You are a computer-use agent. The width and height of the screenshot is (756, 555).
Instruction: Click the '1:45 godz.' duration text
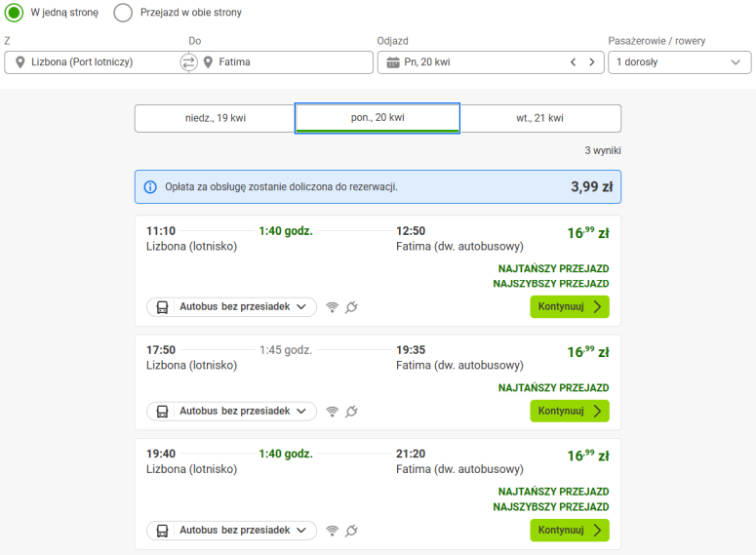pos(286,350)
